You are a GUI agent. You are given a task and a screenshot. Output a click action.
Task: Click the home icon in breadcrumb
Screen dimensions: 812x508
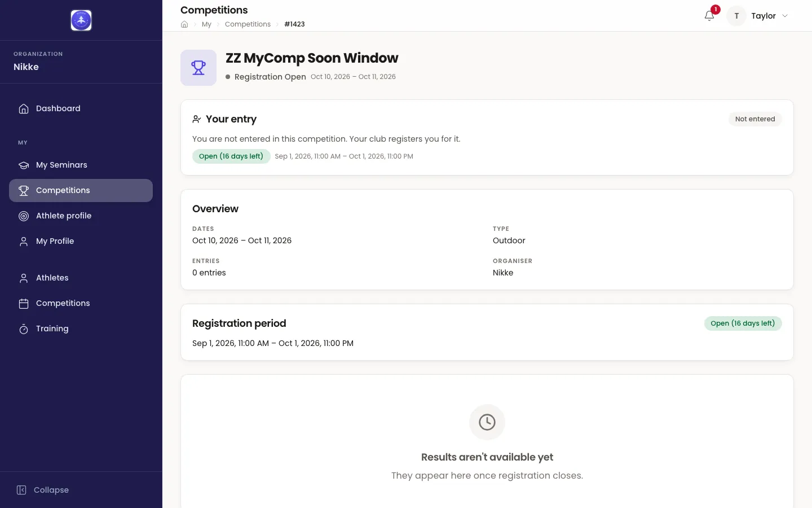(x=184, y=24)
